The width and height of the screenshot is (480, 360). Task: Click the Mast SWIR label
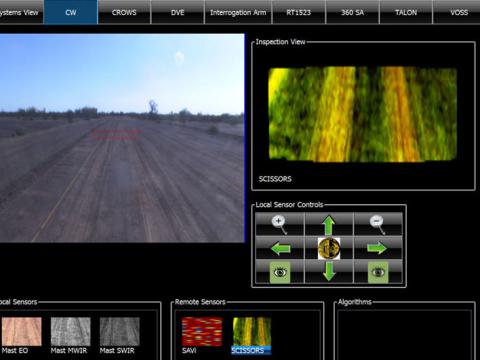tap(117, 350)
